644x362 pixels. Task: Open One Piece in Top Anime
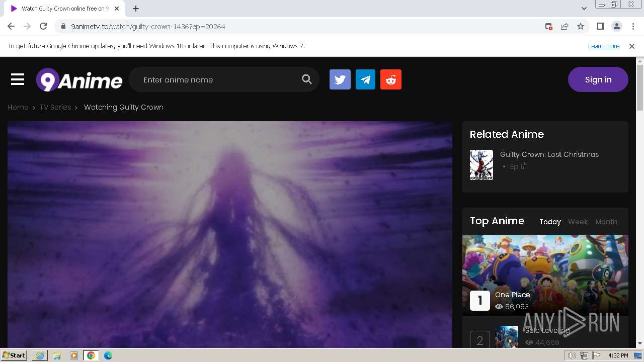tap(513, 295)
